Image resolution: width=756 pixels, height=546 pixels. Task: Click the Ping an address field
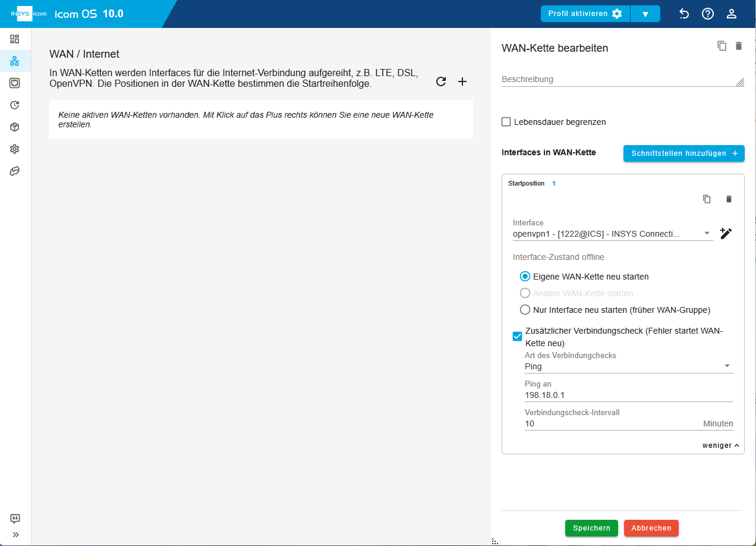coord(629,396)
